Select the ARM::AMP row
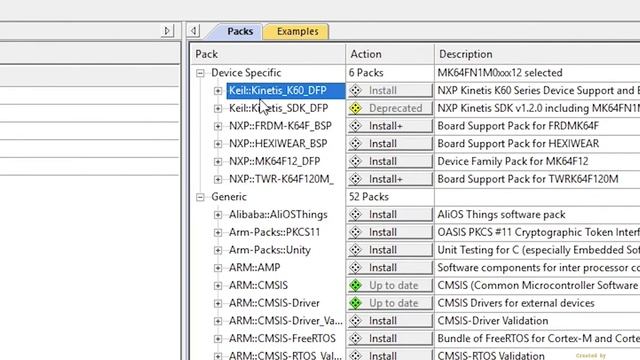This screenshot has height=360, width=640. 255,268
